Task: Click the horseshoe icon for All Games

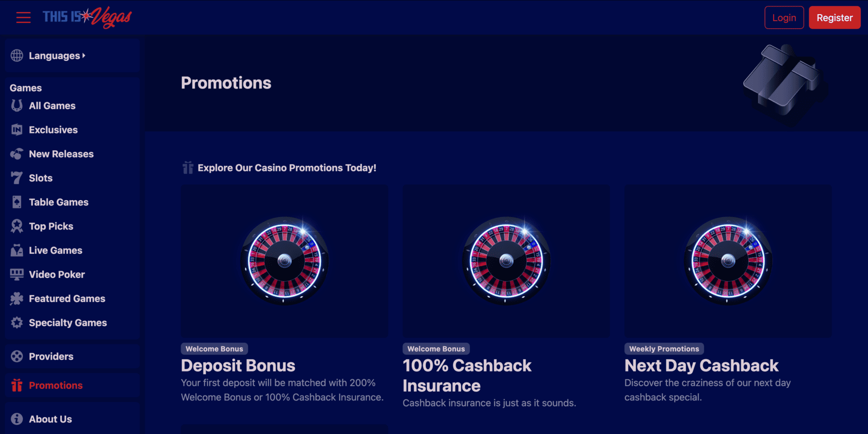Action: pyautogui.click(x=17, y=106)
